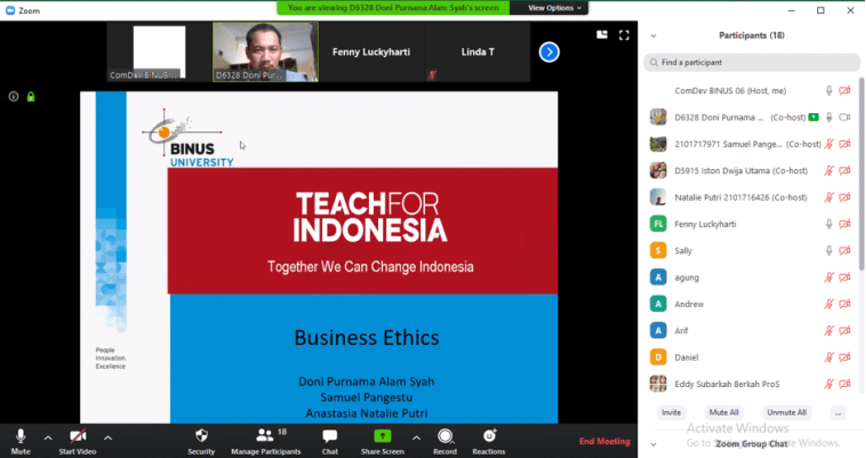Click Arif's muted microphone icon
The height and width of the screenshot is (458, 866).
tap(829, 330)
